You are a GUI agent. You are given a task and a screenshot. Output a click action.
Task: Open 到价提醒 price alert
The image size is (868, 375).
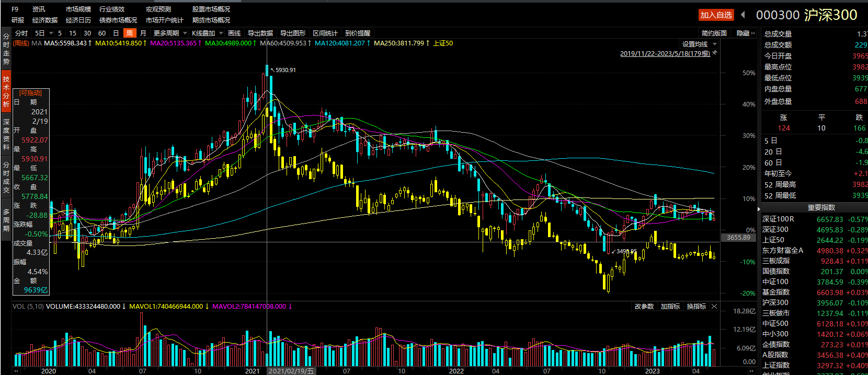tap(358, 33)
